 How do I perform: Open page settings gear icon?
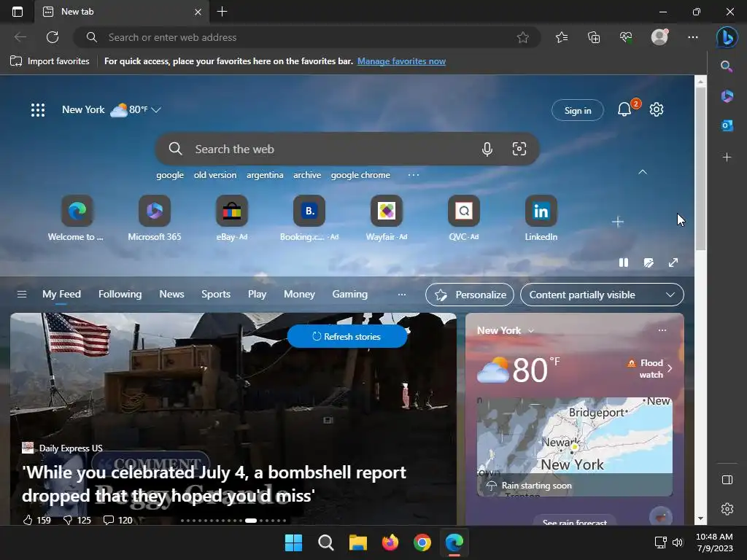click(657, 109)
